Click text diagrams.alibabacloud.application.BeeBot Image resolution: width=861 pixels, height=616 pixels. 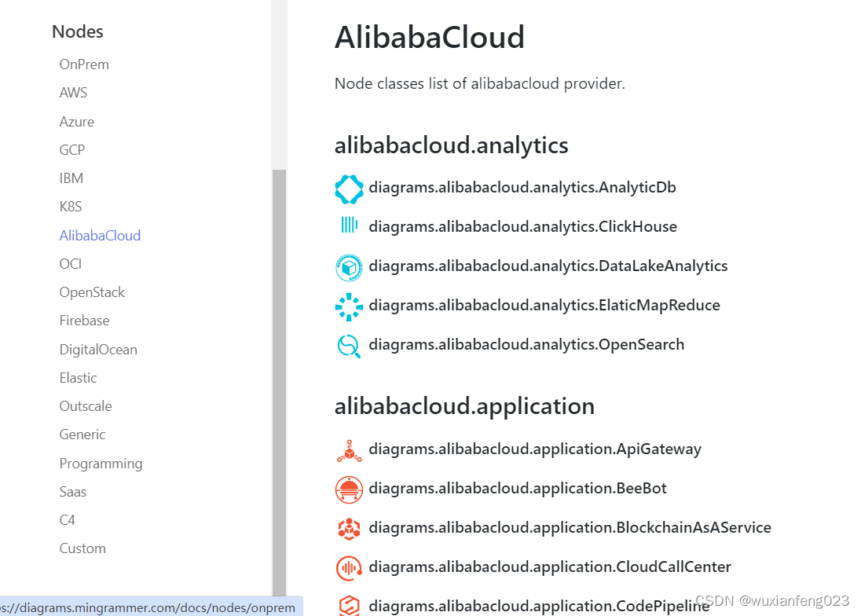[518, 488]
